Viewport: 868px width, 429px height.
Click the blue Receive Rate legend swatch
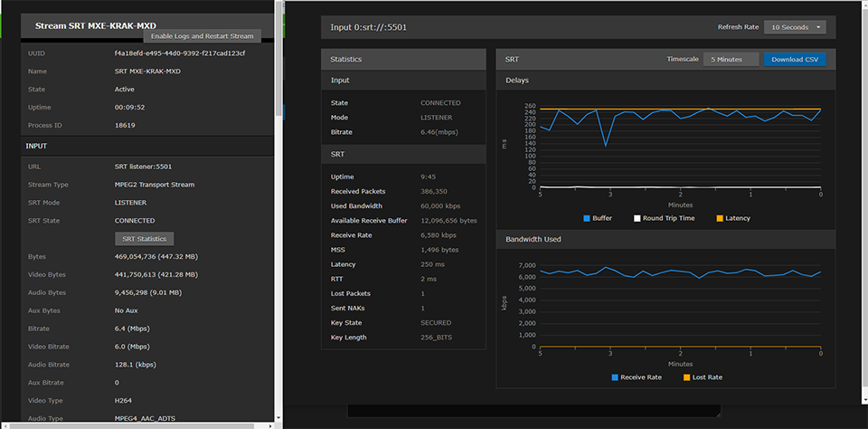(615, 377)
